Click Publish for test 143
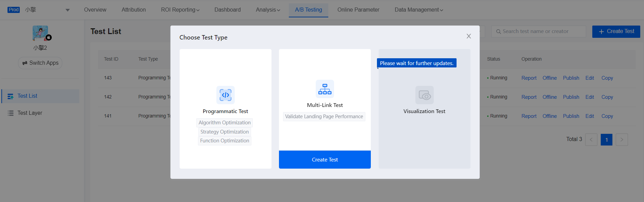644x202 pixels. click(571, 78)
